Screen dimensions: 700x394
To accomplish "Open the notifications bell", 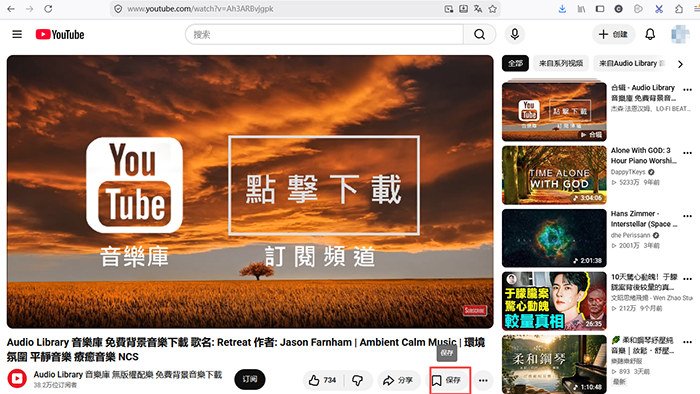I will pos(650,34).
